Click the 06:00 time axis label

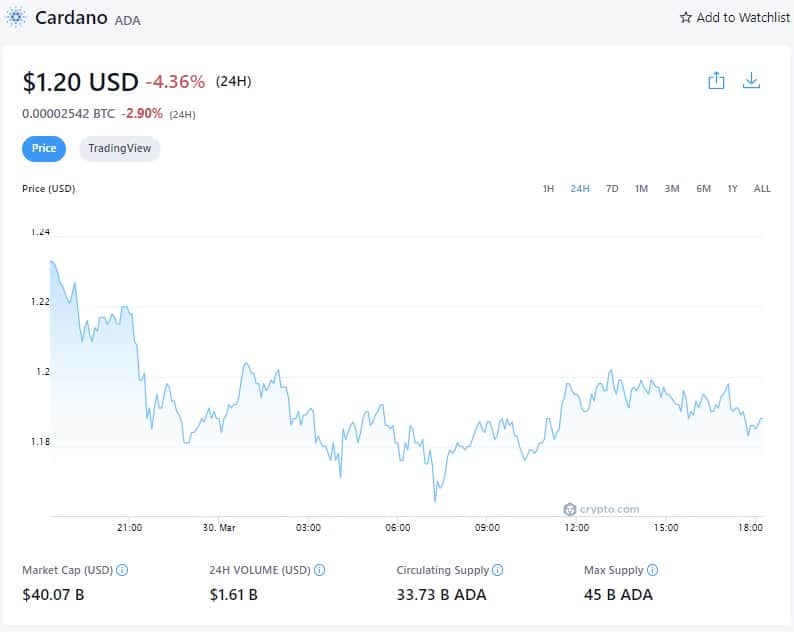coord(398,528)
